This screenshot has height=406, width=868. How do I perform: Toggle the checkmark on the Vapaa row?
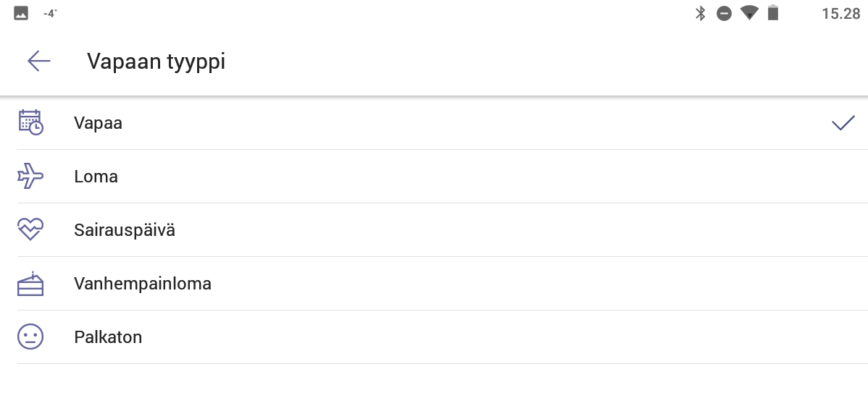pos(843,123)
